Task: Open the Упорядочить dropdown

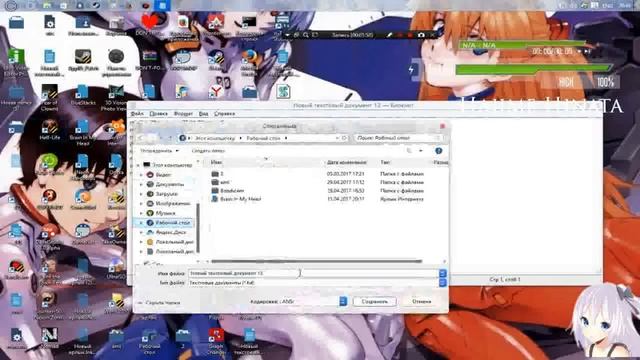Action: click(159, 151)
